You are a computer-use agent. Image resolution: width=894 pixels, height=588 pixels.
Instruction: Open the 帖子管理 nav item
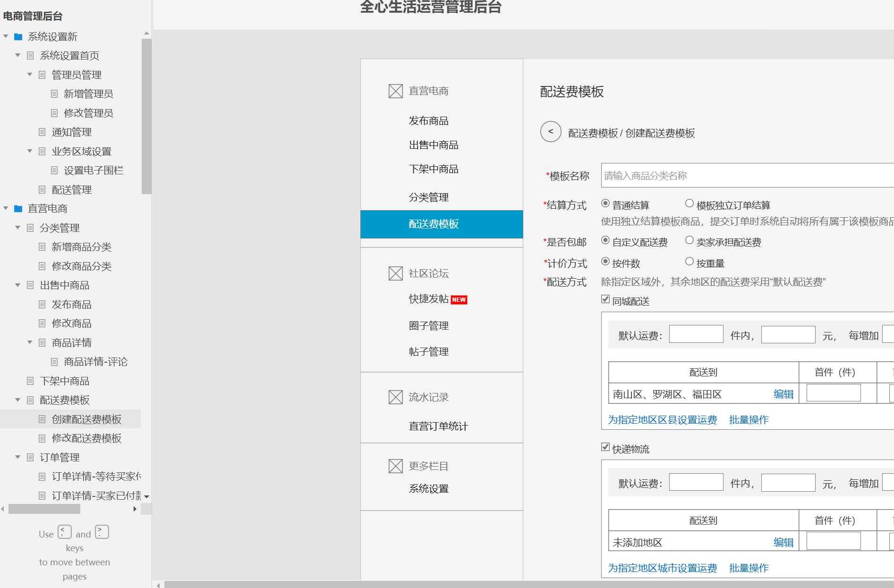click(429, 351)
